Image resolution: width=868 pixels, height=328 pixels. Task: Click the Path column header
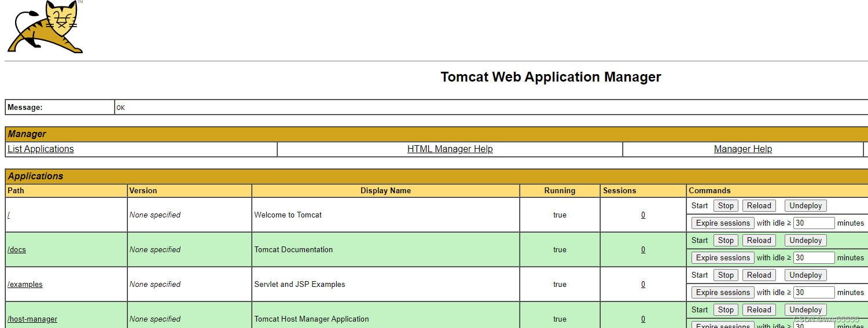(x=16, y=190)
